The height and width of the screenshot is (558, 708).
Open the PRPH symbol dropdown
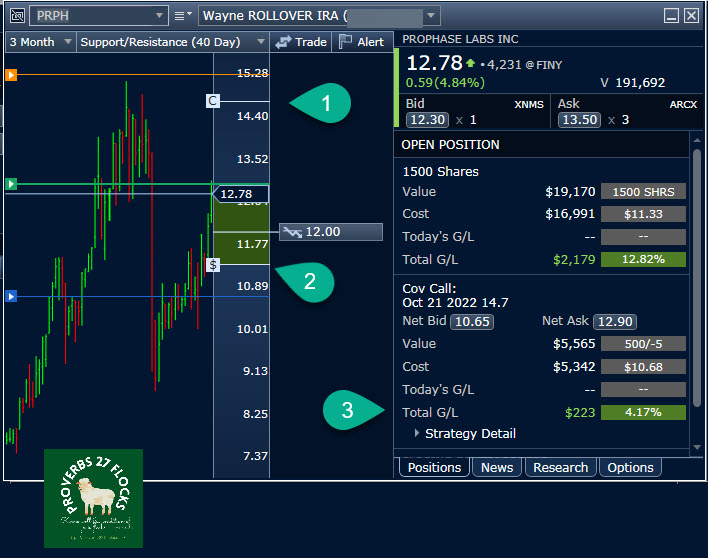click(x=161, y=16)
